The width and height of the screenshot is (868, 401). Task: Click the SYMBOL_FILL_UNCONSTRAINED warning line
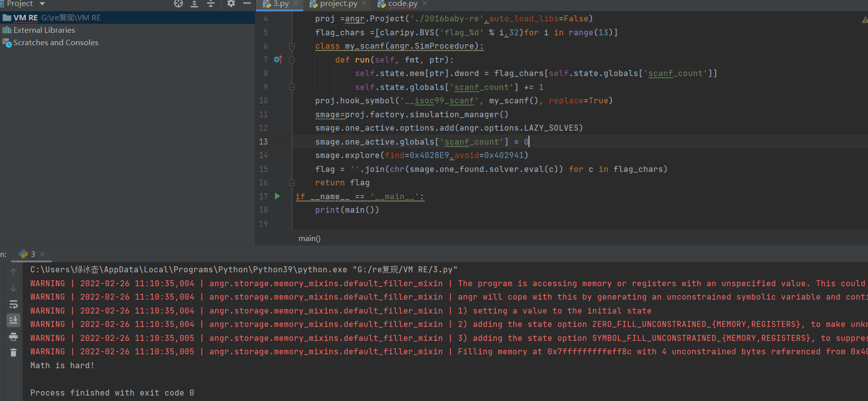coord(449,338)
